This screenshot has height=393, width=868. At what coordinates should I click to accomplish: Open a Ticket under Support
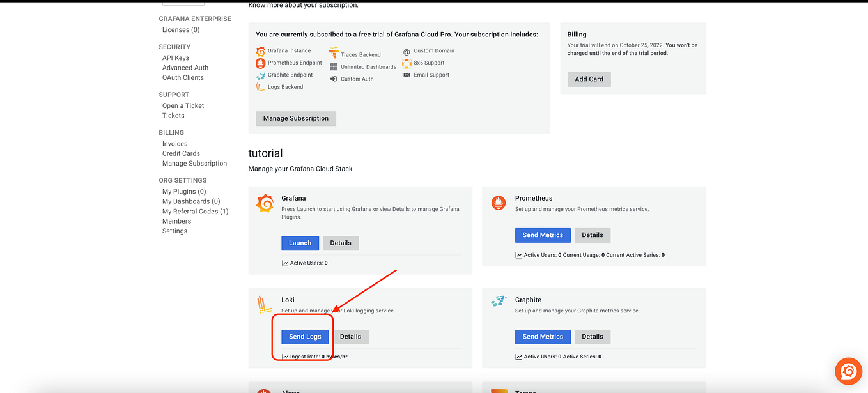coord(183,105)
